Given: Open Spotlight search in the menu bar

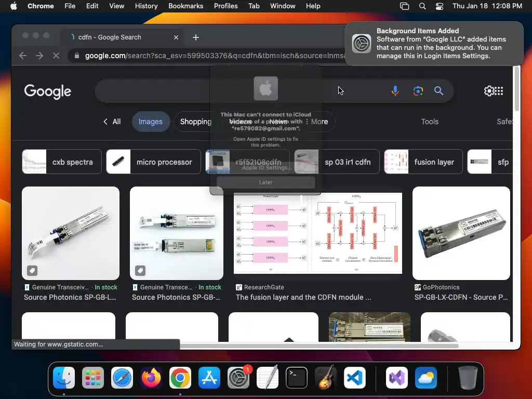Looking at the screenshot, I should click(422, 6).
